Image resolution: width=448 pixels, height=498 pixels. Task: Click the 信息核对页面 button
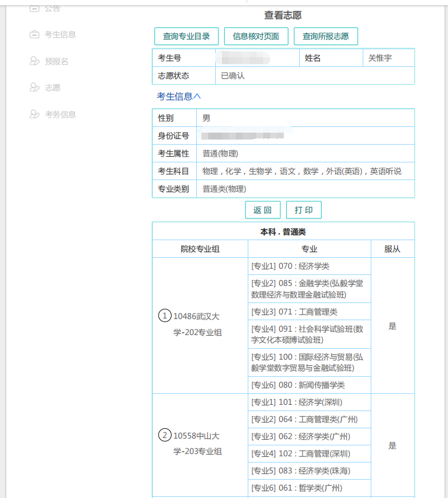pos(256,36)
